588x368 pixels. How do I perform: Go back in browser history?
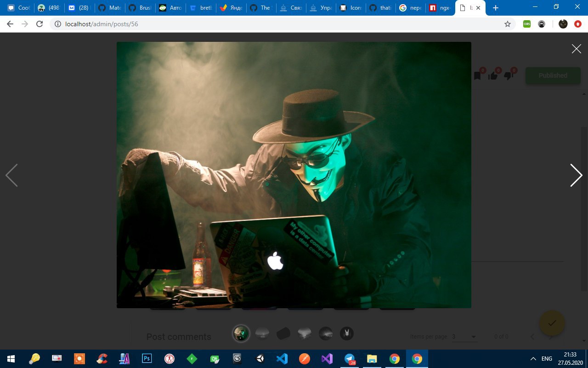[10, 24]
